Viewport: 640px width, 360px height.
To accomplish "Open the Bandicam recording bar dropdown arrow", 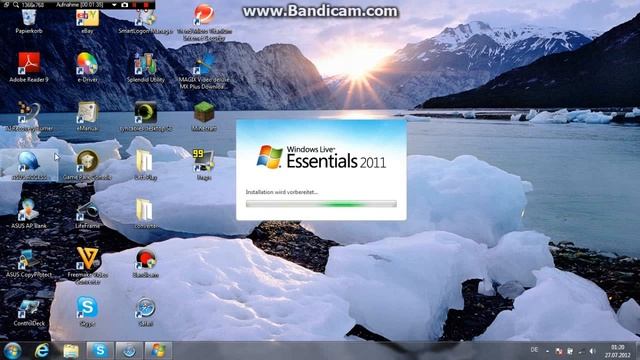I will [x=114, y=4].
